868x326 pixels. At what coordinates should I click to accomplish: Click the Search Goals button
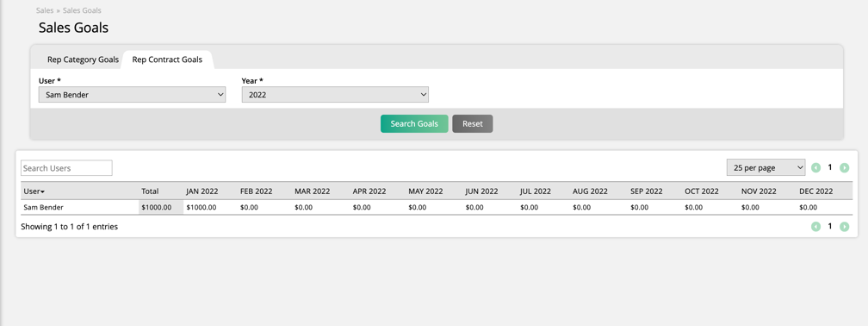pyautogui.click(x=414, y=123)
